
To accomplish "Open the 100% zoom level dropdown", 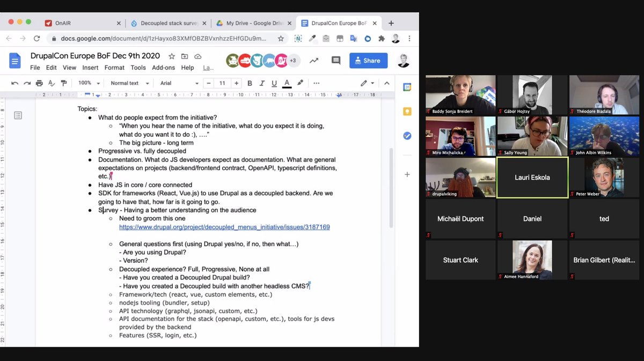I will click(x=89, y=83).
